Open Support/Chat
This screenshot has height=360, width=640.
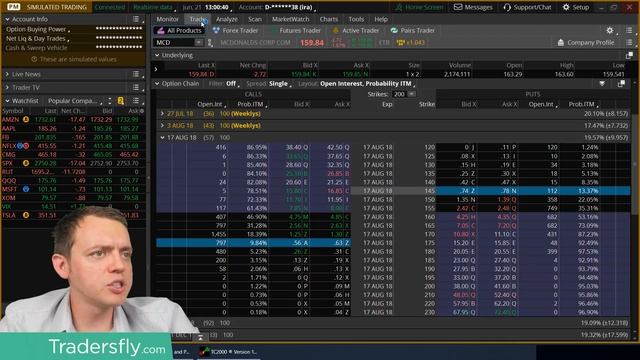tap(527, 7)
